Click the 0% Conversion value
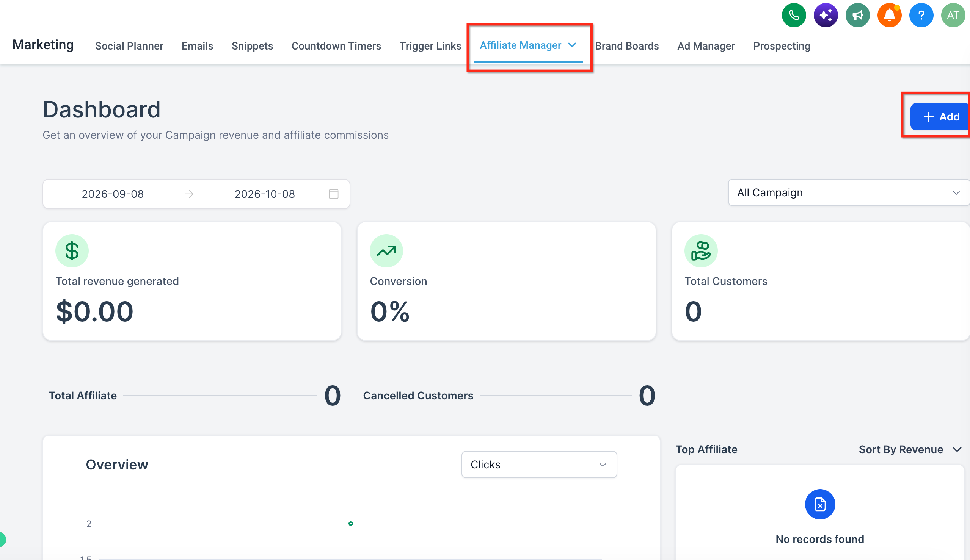This screenshot has width=970, height=560. coord(389,311)
